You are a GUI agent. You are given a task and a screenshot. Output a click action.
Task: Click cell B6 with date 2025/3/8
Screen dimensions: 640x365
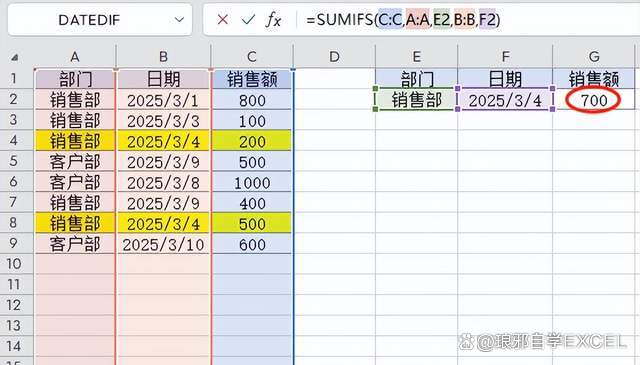(164, 182)
